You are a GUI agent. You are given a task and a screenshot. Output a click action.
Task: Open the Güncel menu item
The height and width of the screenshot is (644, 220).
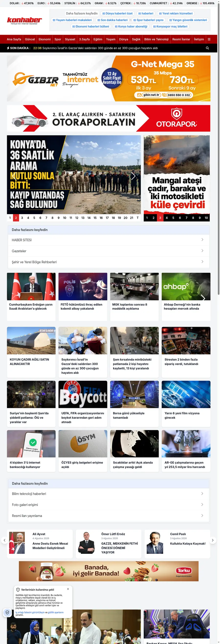click(x=30, y=39)
